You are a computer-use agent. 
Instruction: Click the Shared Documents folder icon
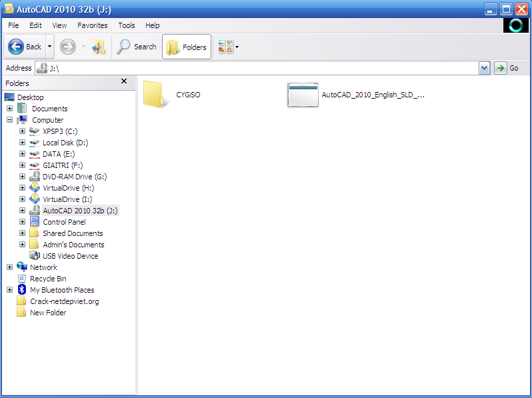click(33, 233)
